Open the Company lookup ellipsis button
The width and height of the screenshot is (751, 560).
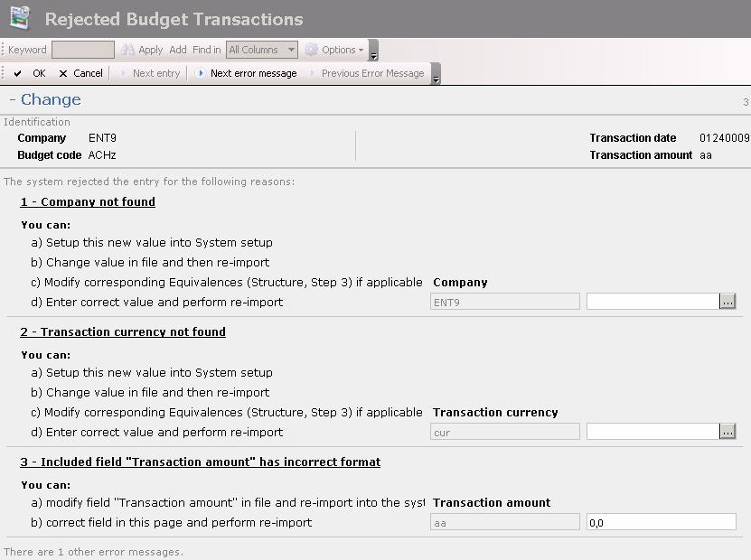[728, 302]
